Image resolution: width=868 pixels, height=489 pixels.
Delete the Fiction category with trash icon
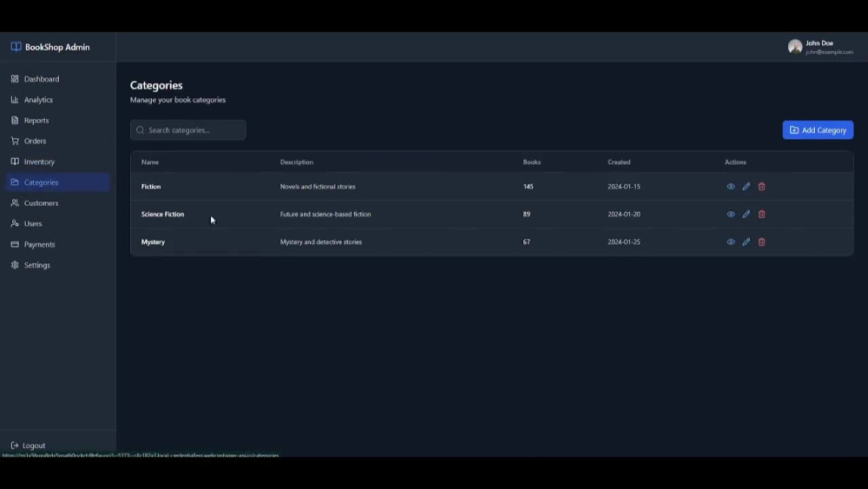click(x=762, y=187)
